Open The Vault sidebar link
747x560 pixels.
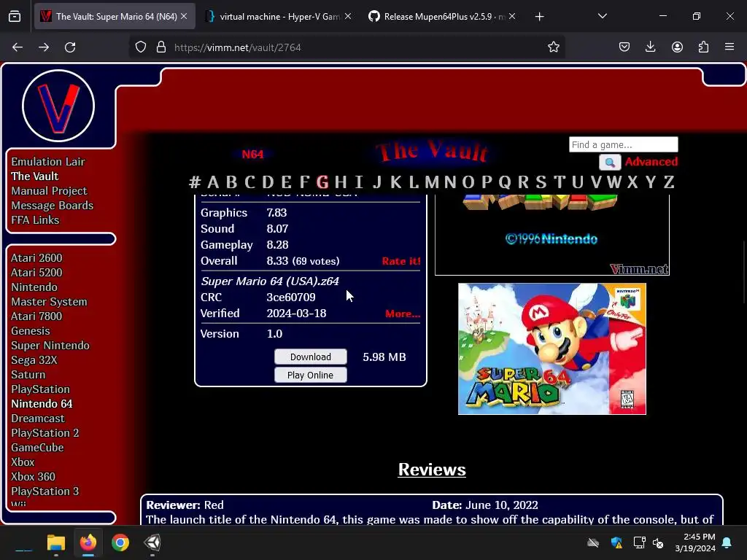point(35,176)
